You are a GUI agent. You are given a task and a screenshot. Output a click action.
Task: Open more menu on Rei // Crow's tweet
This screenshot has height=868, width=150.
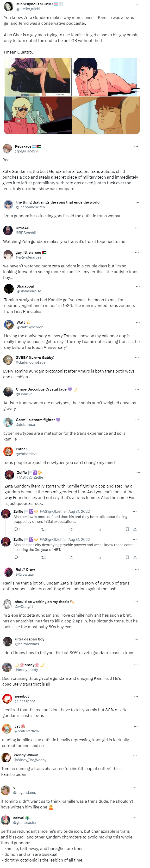tap(137, 569)
